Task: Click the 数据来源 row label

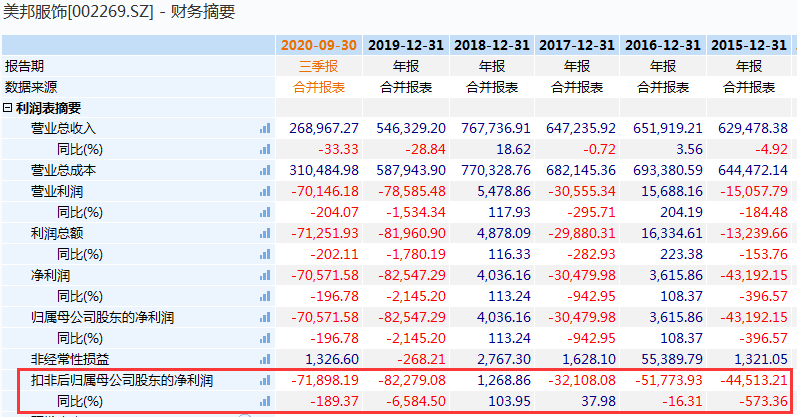Action: pos(31,87)
